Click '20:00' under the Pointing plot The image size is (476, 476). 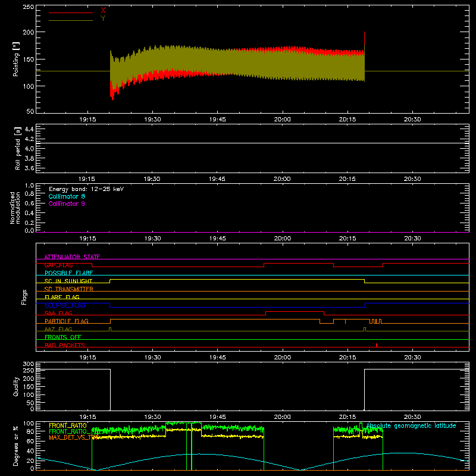pos(282,120)
